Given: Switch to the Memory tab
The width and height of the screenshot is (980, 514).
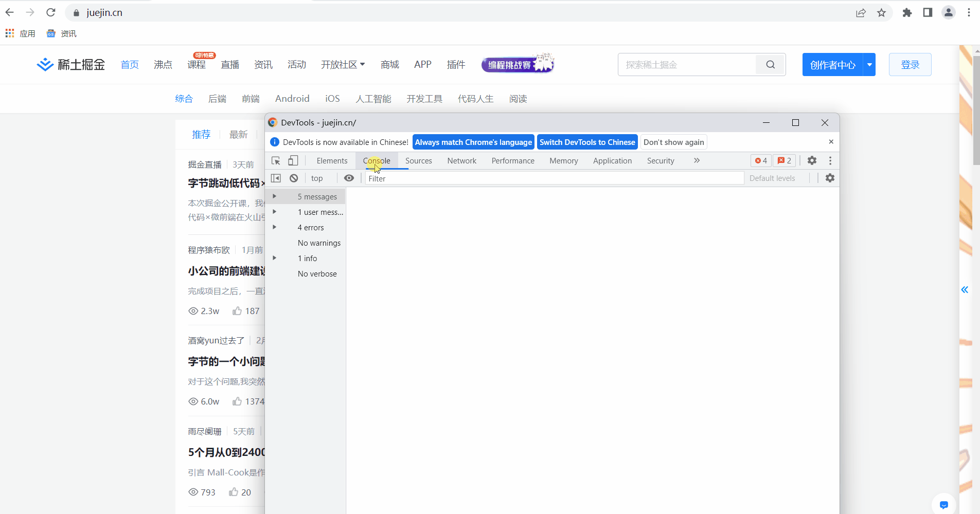Looking at the screenshot, I should [x=564, y=161].
